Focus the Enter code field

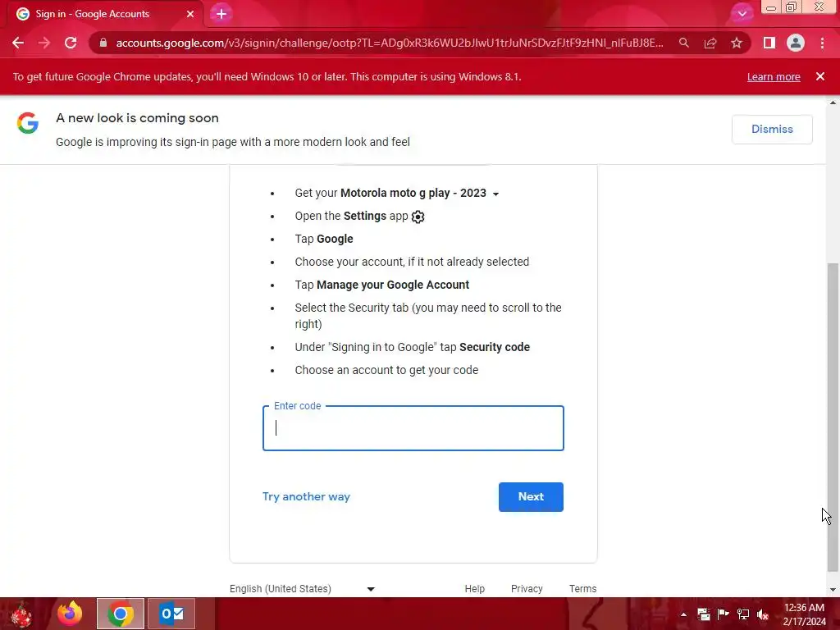coord(413,428)
